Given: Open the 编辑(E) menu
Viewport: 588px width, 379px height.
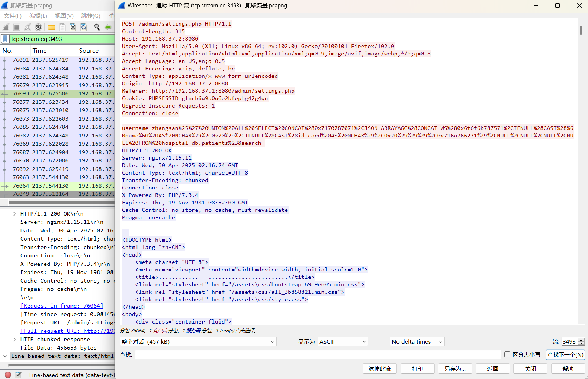Looking at the screenshot, I should 38,16.
